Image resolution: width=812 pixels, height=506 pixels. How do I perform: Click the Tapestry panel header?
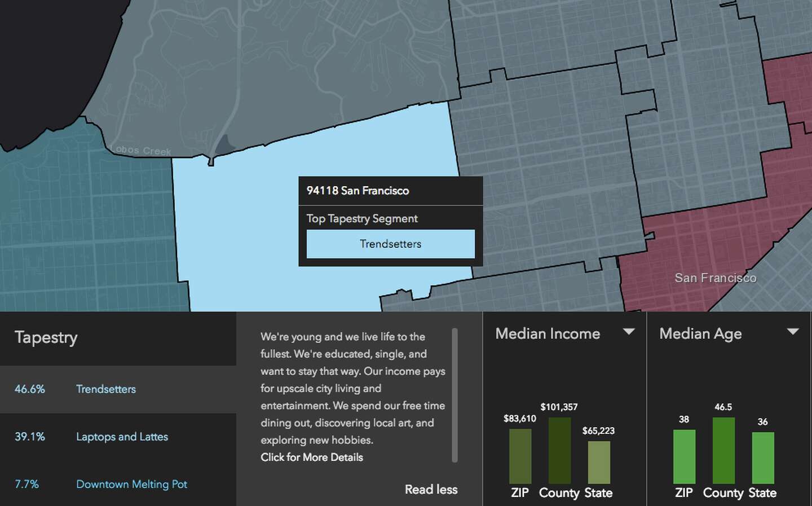pos(46,337)
